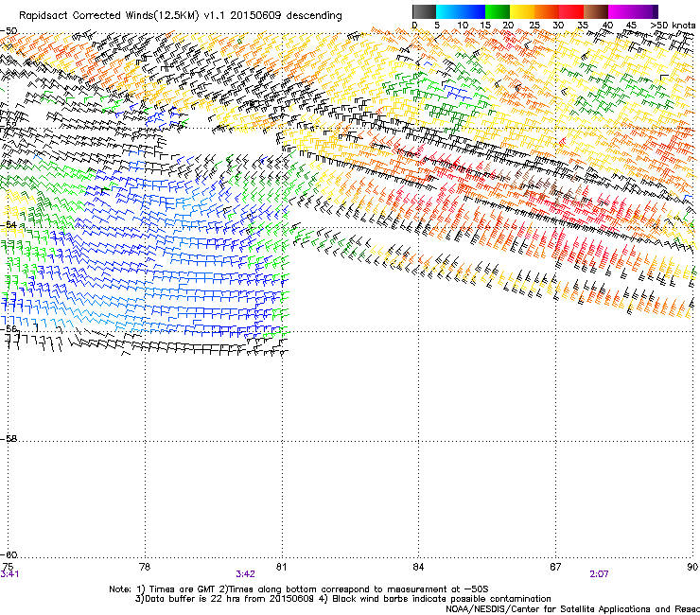Click the cyan-blue 5–15 knots legend gradient
The image size is (700, 615).
coord(461,11)
